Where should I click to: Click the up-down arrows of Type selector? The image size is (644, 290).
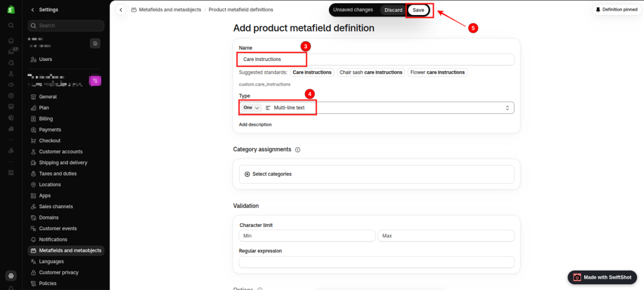pyautogui.click(x=508, y=108)
